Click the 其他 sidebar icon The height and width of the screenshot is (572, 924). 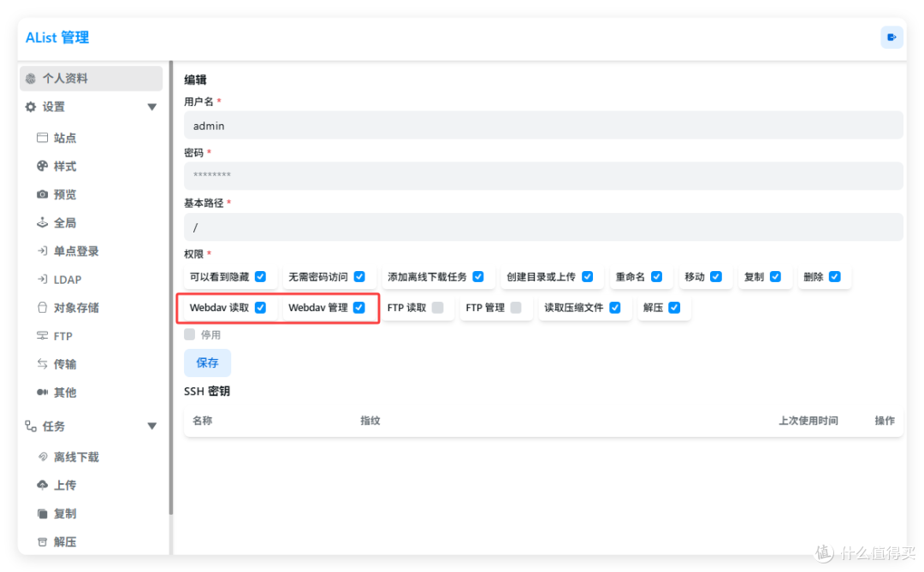[42, 392]
